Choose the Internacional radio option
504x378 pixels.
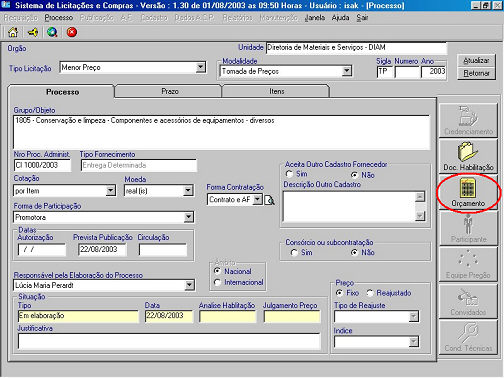pos(217,282)
